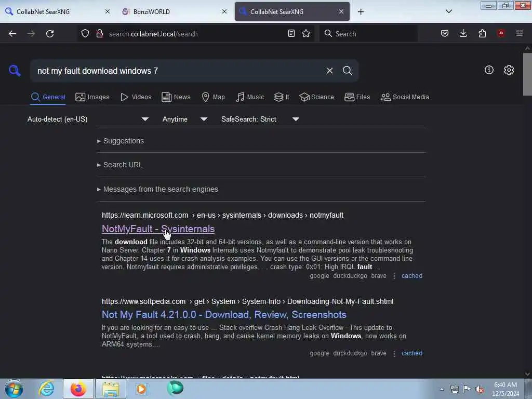
Task: Toggle reader view icon in address bar
Action: (x=291, y=33)
